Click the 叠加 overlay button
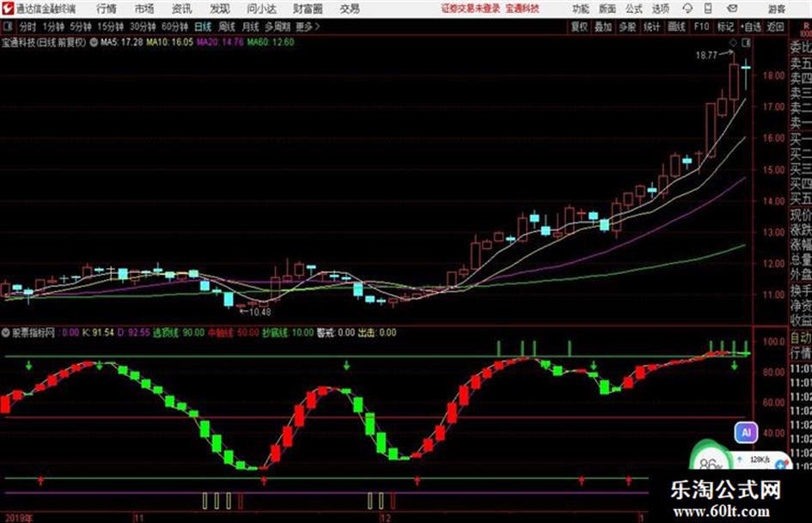This screenshot has width=812, height=523. 603,27
